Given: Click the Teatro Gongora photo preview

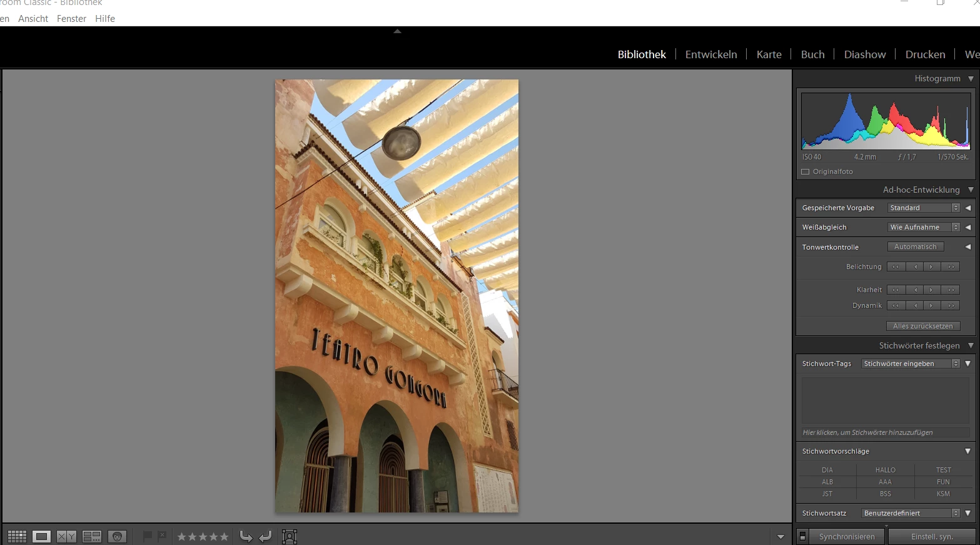Looking at the screenshot, I should (x=397, y=296).
